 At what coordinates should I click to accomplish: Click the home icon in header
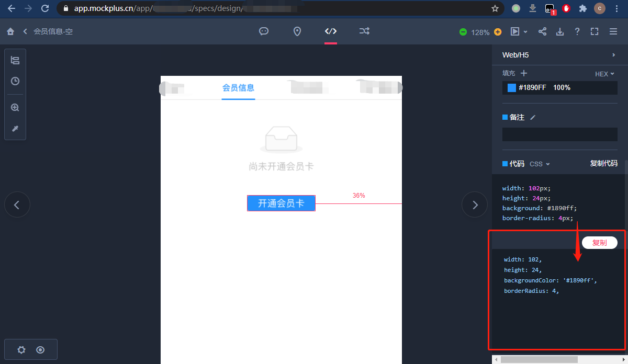10,31
